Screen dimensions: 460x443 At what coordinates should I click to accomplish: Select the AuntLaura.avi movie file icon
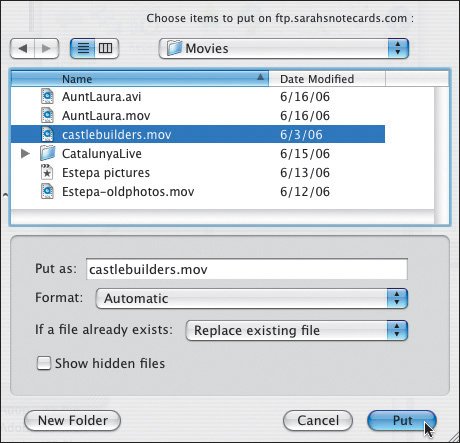pyautogui.click(x=47, y=96)
